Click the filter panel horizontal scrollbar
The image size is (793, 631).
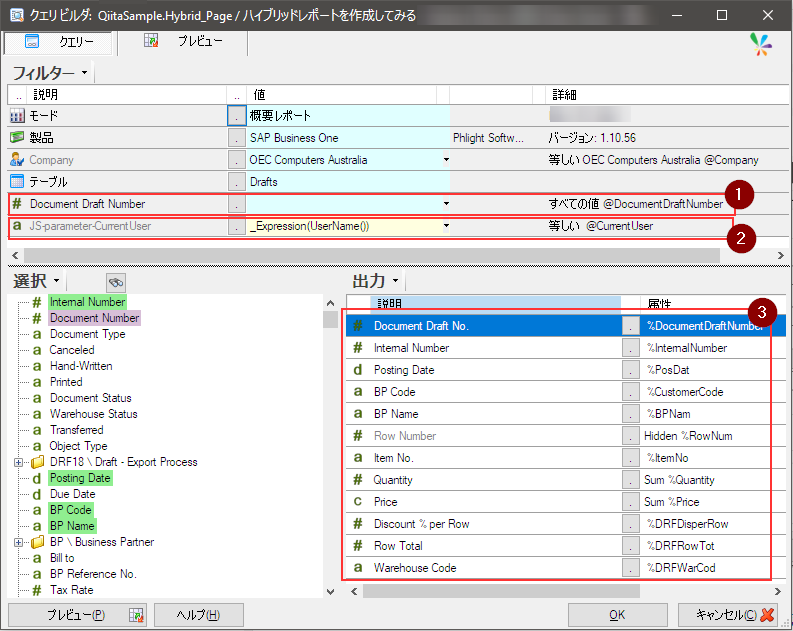click(x=372, y=255)
